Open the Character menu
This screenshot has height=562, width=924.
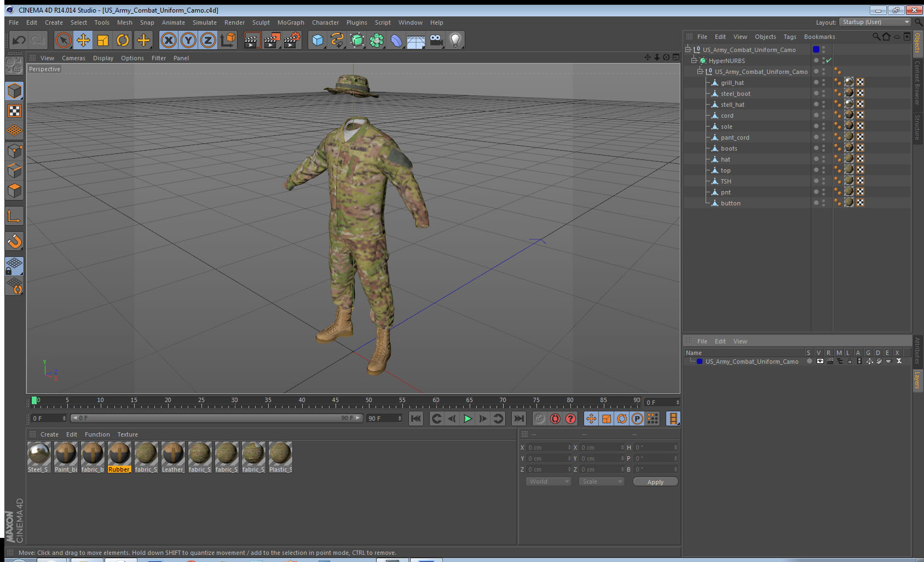[x=325, y=22]
